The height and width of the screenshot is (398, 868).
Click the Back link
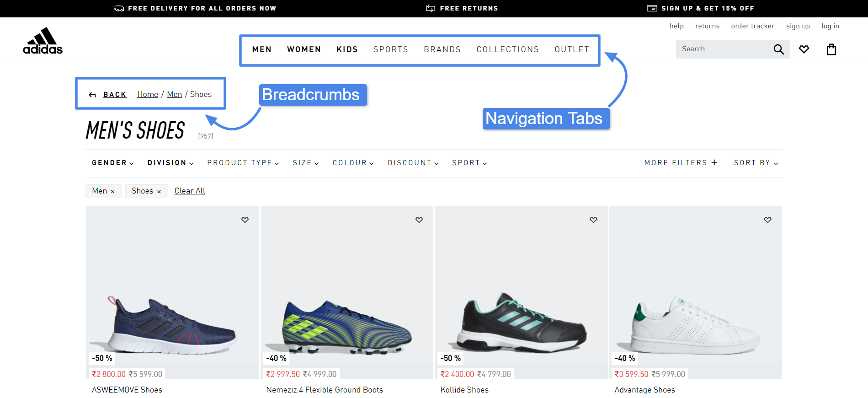[115, 95]
